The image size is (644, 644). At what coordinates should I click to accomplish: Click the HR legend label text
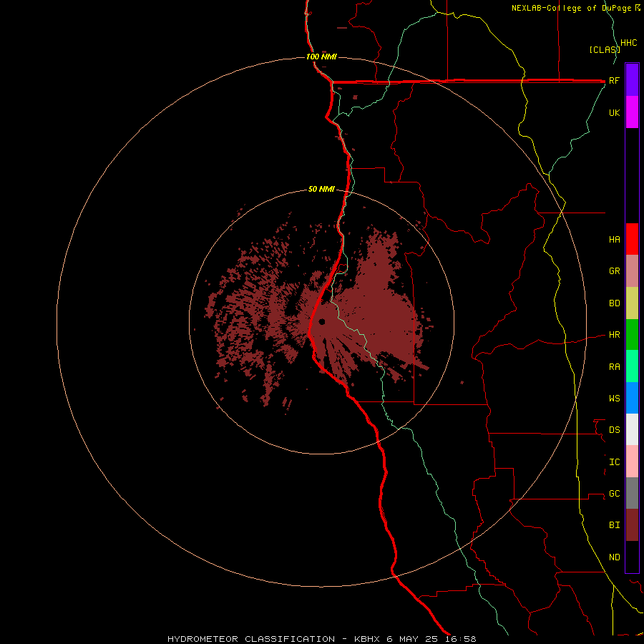pyautogui.click(x=614, y=335)
